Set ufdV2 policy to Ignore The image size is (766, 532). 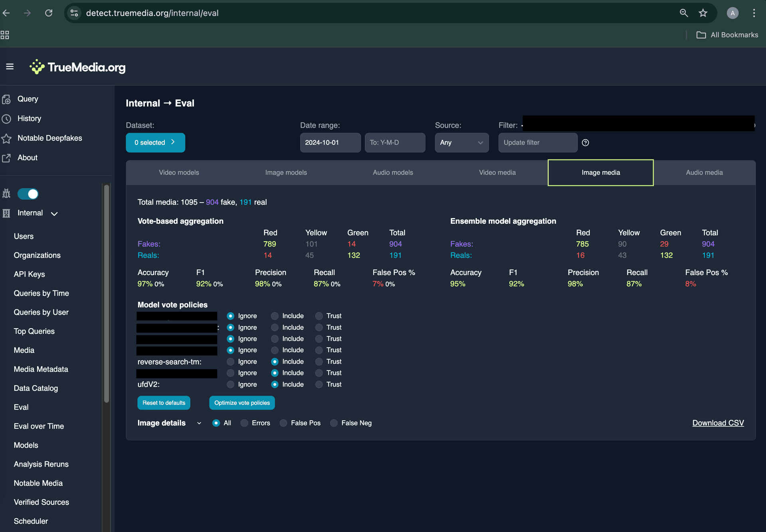click(x=231, y=384)
